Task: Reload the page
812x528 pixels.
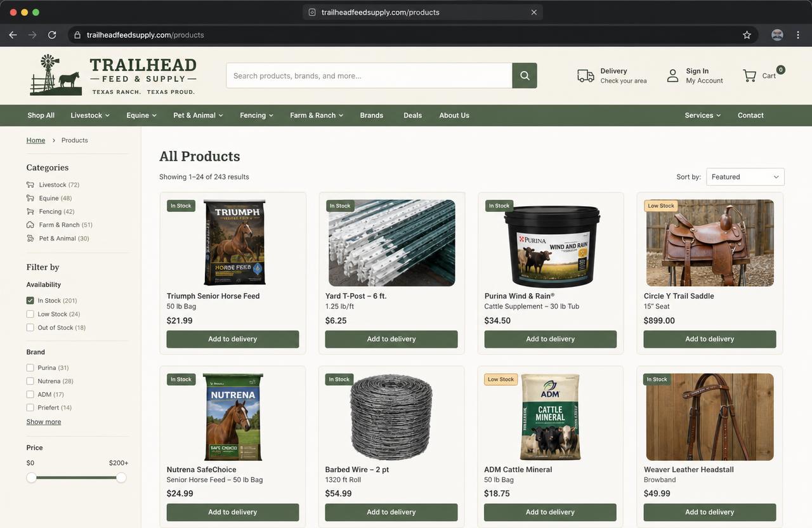Action: tap(52, 35)
